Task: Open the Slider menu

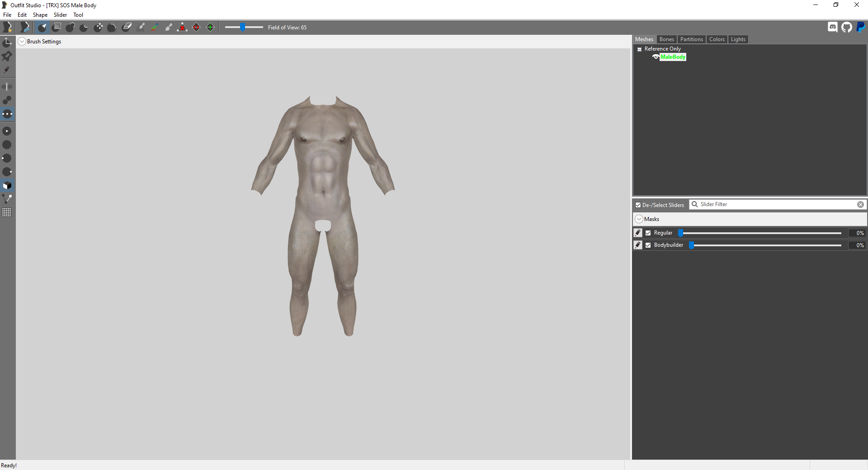Action: (60, 15)
